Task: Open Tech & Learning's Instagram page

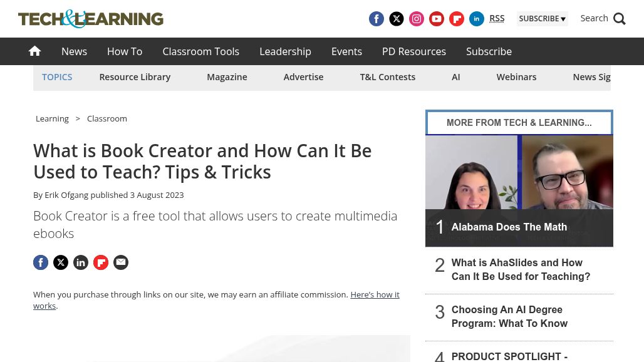Action: [x=417, y=19]
